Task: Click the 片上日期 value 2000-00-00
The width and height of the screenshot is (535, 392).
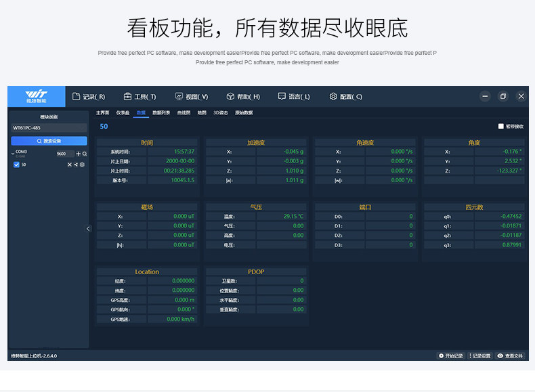Action: 180,161
